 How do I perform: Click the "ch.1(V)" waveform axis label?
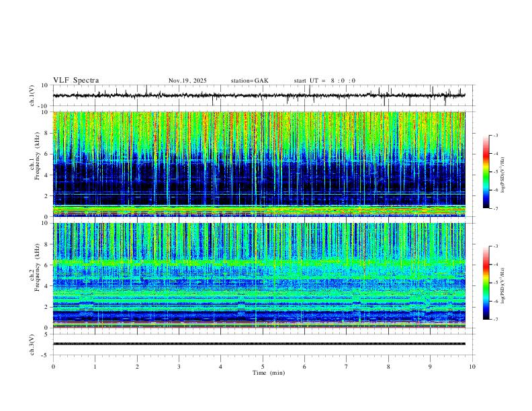coord(32,95)
